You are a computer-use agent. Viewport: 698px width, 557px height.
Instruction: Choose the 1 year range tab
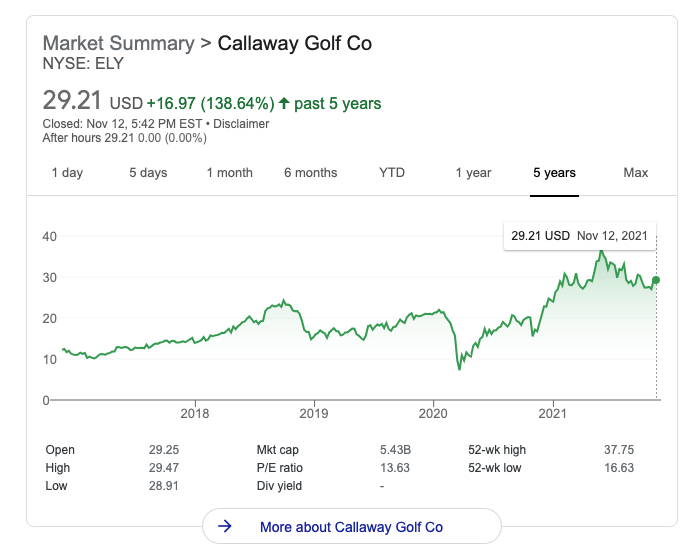473,173
